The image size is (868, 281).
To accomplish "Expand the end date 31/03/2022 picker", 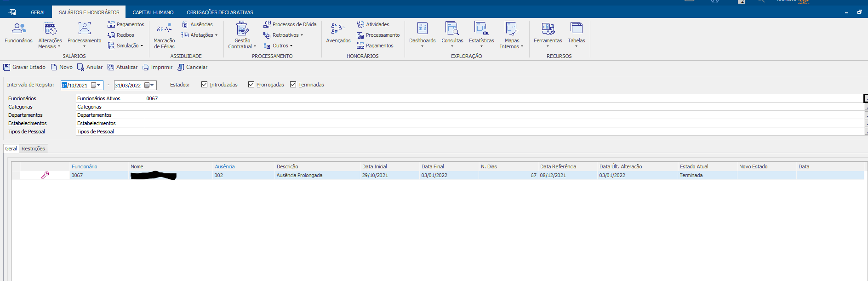I will 149,86.
